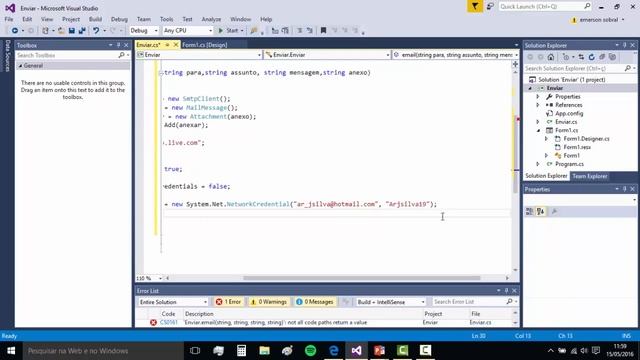Expand the Properties node in Solution Explorer
This screenshot has height=360, width=640.
click(538, 97)
